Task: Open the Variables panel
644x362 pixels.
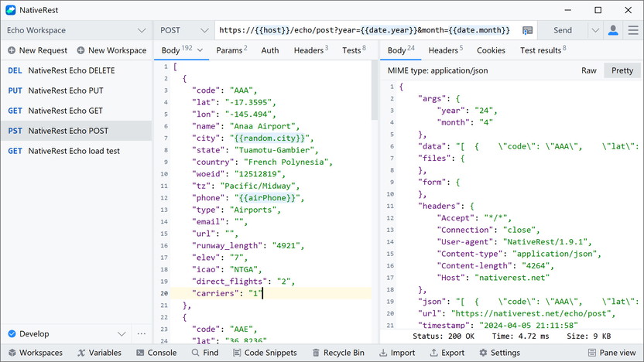Action: [99, 353]
